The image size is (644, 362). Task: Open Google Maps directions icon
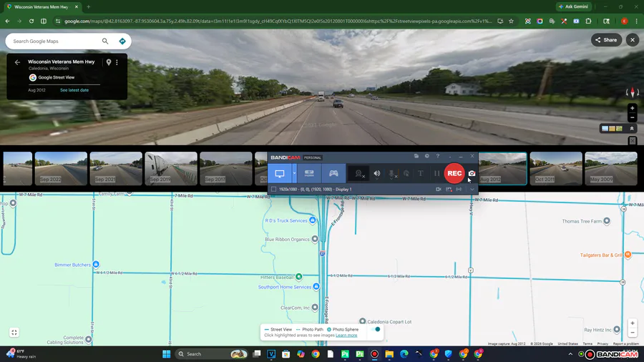[122, 41]
